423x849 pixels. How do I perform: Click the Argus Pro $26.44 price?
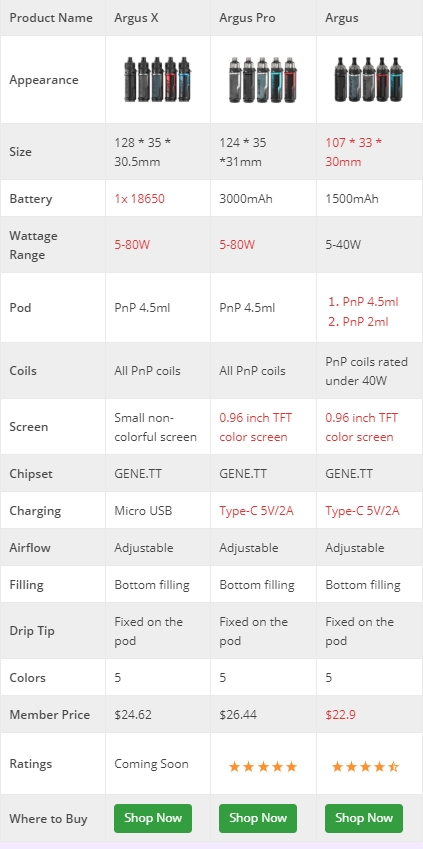(238, 715)
